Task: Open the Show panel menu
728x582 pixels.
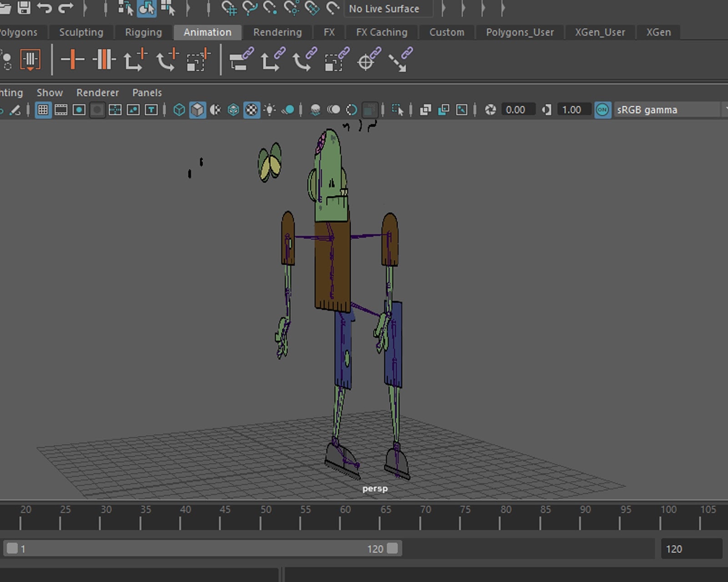Action: point(50,93)
